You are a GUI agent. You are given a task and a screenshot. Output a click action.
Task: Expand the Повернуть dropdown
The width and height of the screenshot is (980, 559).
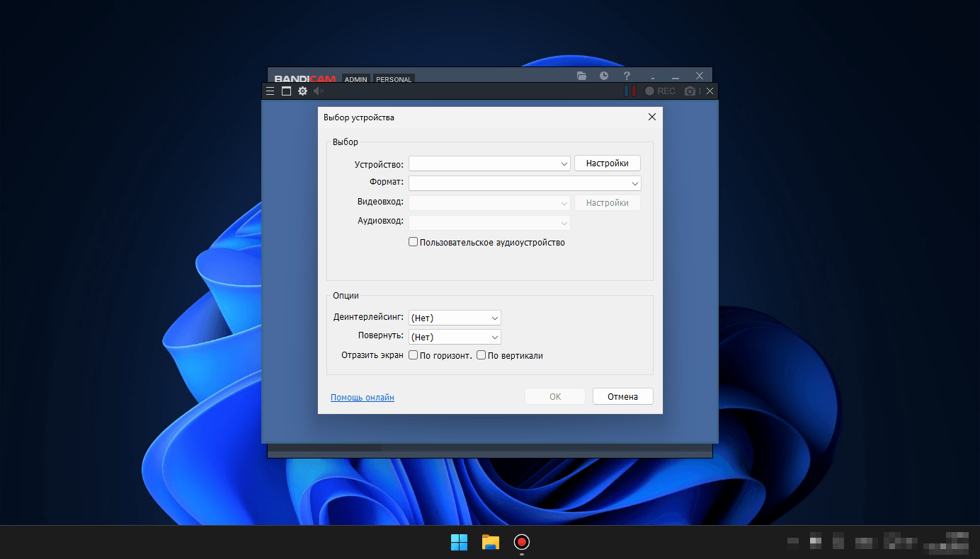click(x=455, y=337)
